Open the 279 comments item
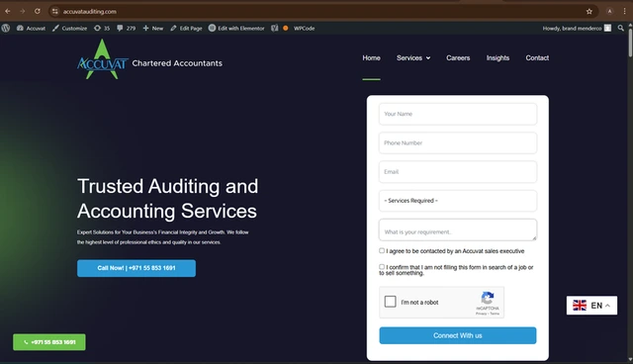Viewport: 633px width, 364px height. 126,29
